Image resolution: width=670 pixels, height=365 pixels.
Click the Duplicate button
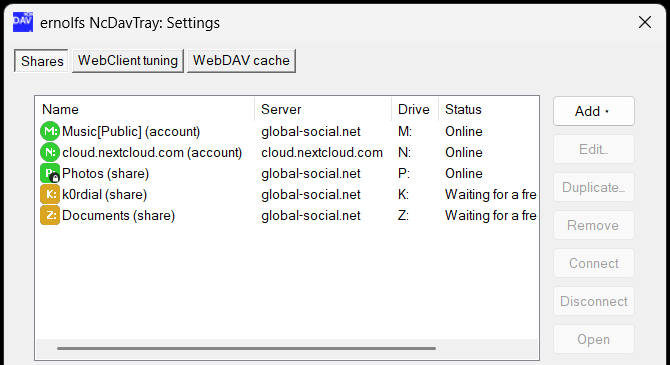point(594,187)
